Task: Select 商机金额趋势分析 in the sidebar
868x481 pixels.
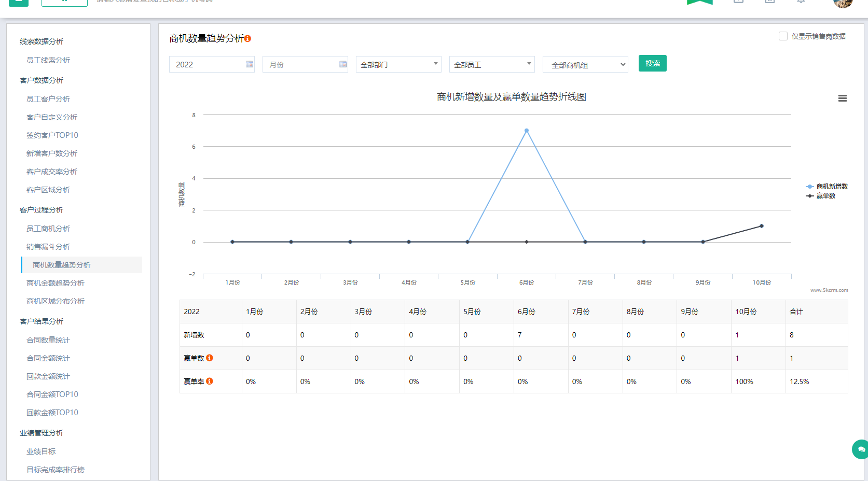Action: 55,283
